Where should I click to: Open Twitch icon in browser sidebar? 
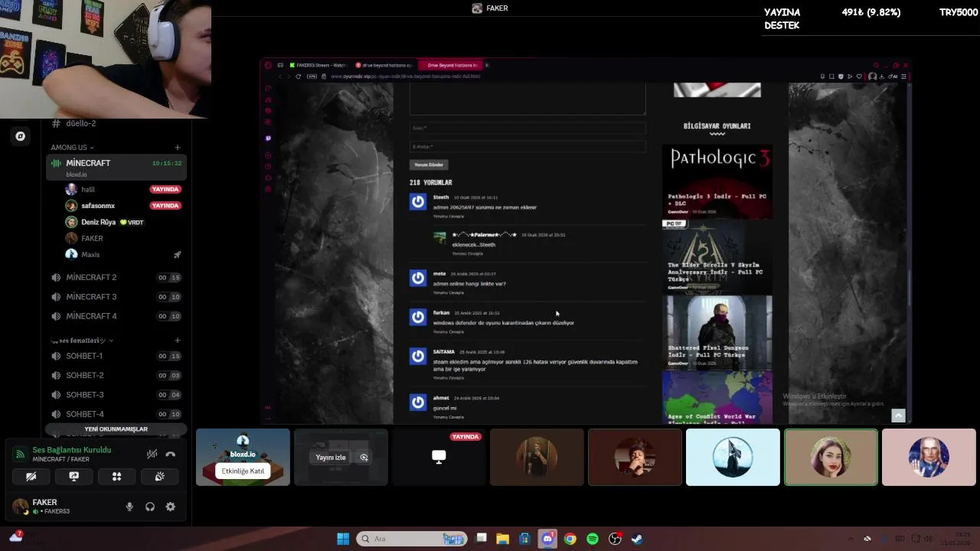(x=268, y=139)
